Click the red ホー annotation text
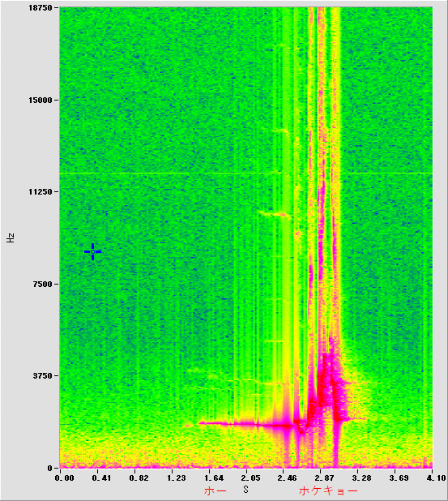Screen dimensions: 448x501 (x=215, y=490)
